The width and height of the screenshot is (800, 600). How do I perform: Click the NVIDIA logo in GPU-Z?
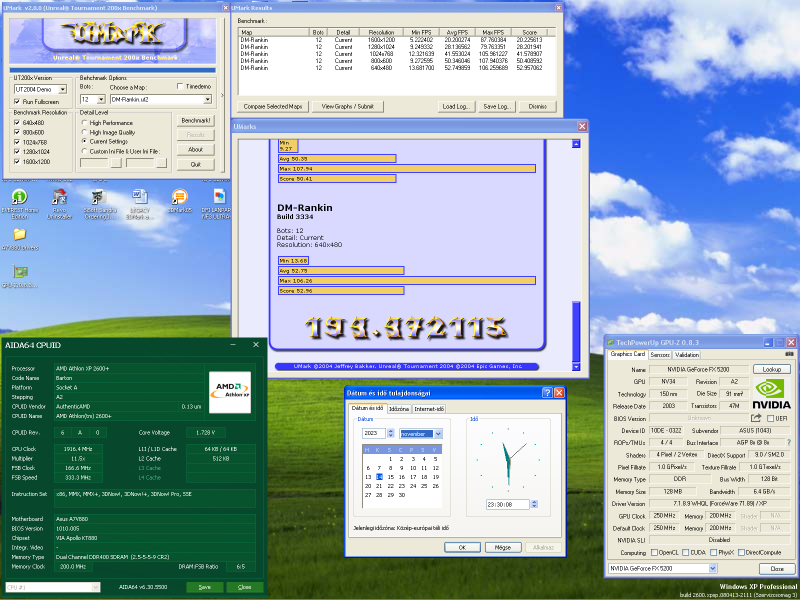pos(771,393)
